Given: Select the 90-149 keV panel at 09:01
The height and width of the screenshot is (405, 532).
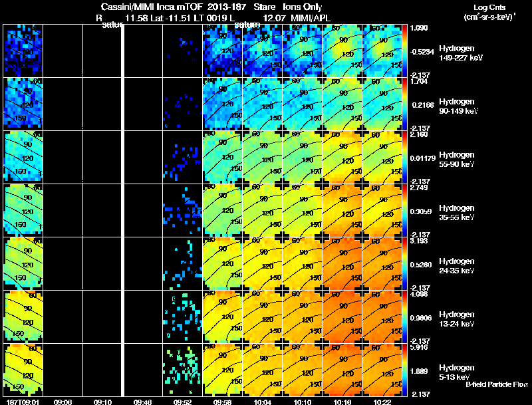Looking at the screenshot, I should coord(23,104).
